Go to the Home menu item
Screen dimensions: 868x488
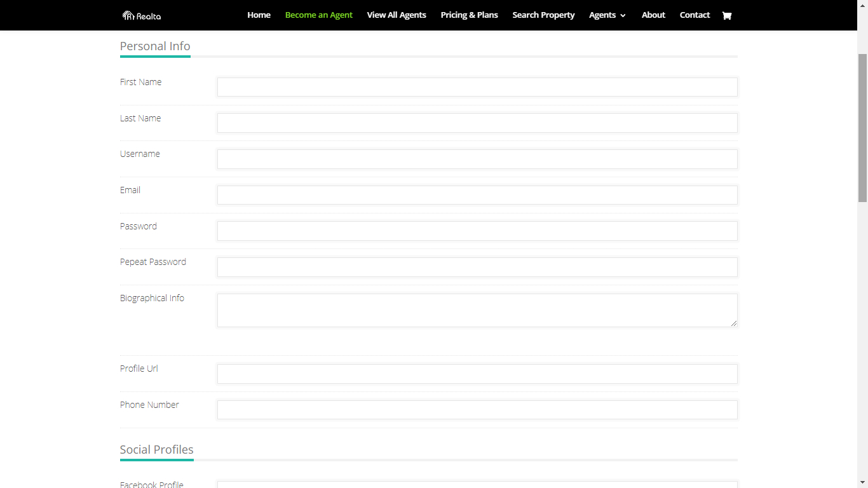tap(259, 15)
